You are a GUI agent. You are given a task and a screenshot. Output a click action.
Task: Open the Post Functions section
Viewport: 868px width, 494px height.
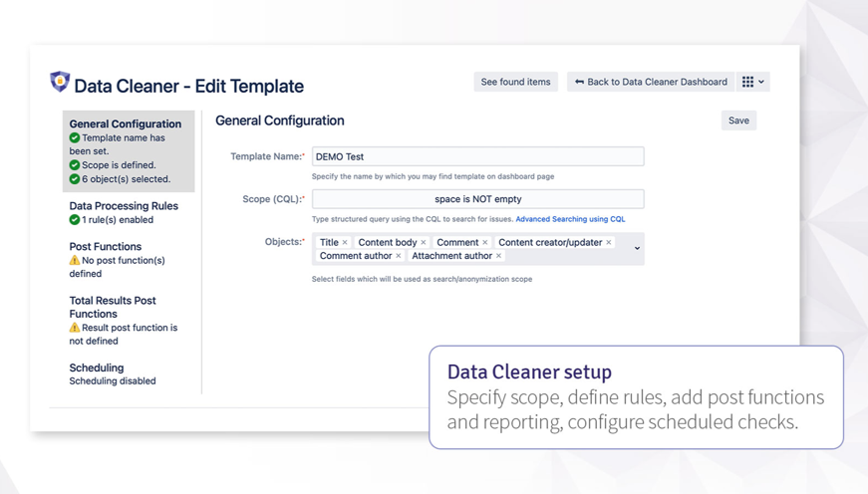[x=106, y=247]
